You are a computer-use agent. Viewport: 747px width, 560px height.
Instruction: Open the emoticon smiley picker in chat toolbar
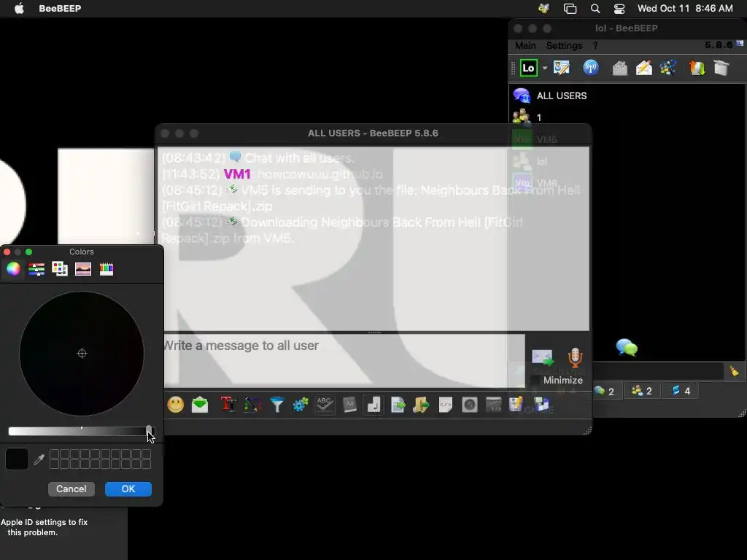[175, 405]
